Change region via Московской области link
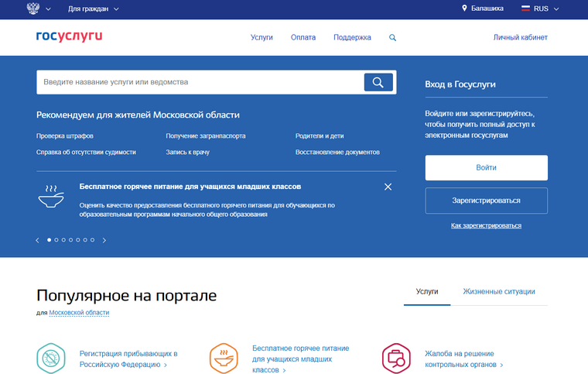Screen dimensions: 588x374 tap(79, 313)
